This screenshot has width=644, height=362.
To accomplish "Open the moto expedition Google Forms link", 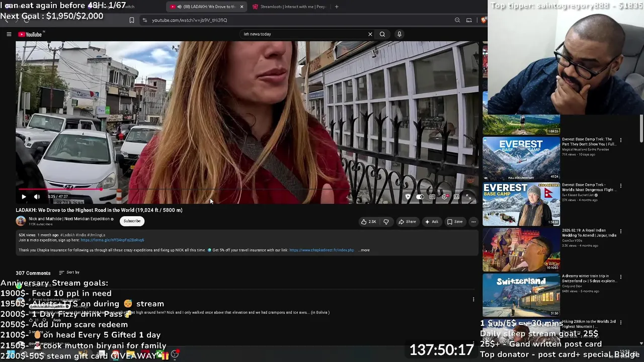I will pos(112,240).
